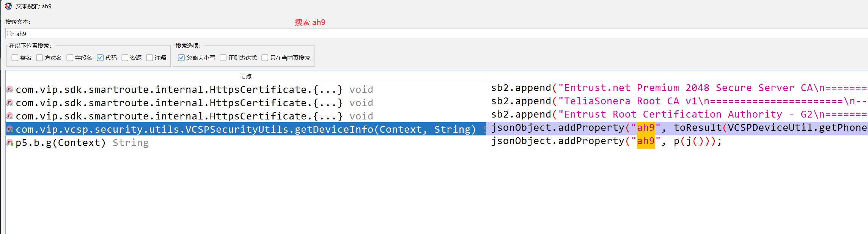Uncheck the 代码 search location checkbox
Viewport: 868px width, 234px height.
[x=100, y=58]
